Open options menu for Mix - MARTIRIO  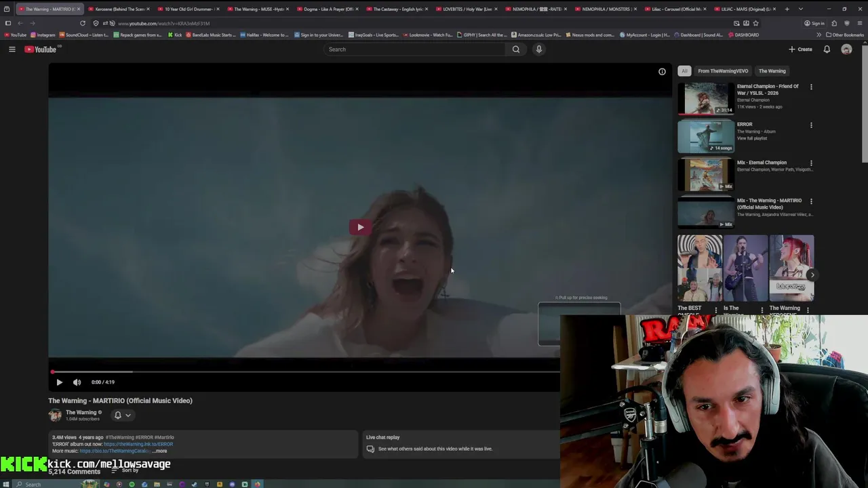pos(811,201)
